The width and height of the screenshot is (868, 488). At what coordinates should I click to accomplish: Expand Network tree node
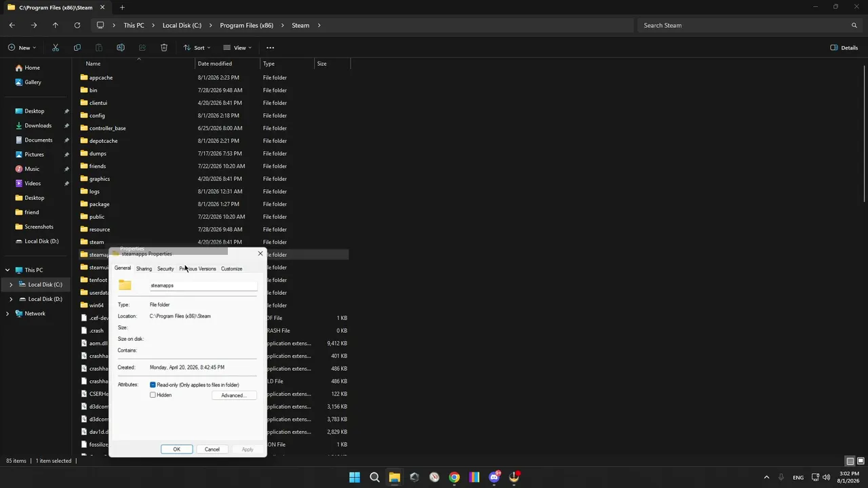7,314
